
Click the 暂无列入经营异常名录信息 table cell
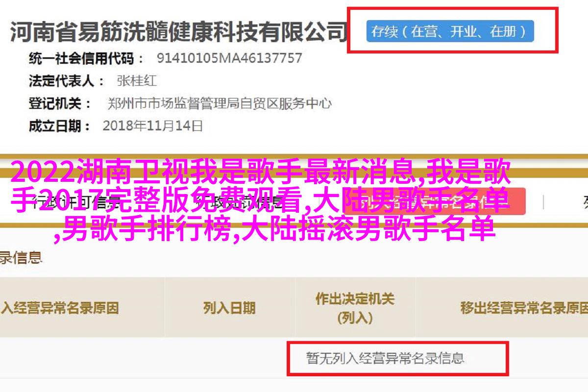pos(385,358)
